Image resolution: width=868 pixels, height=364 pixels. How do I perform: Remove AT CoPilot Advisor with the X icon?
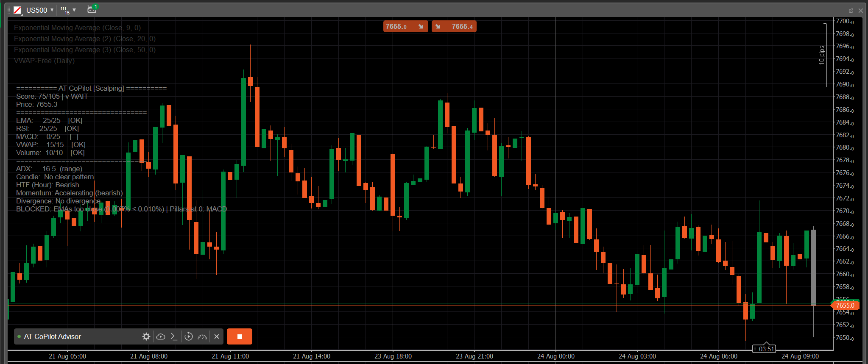click(x=217, y=336)
